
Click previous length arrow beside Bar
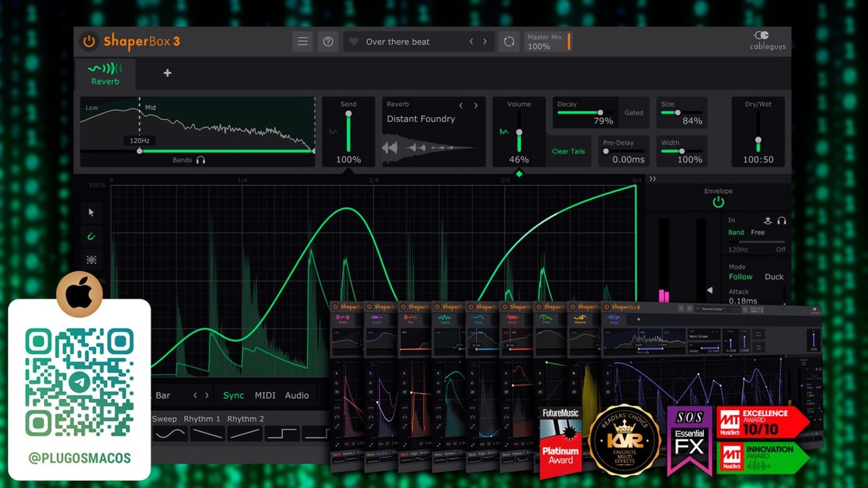(x=195, y=395)
